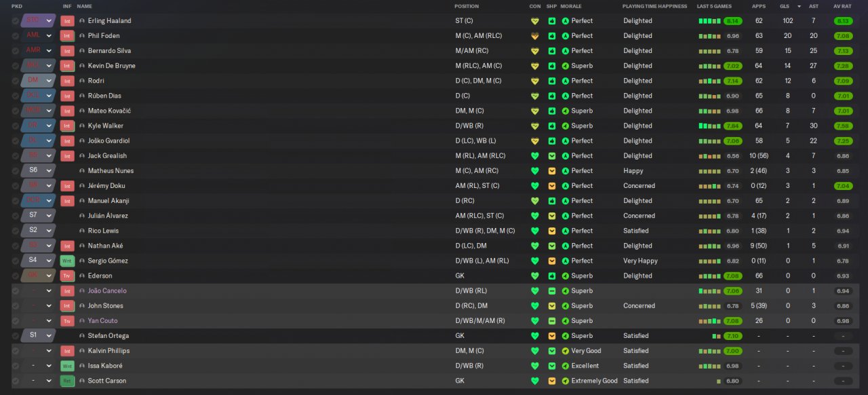Click the Int status icon for John Stones
Image resolution: width=868 pixels, height=395 pixels.
pyautogui.click(x=67, y=306)
